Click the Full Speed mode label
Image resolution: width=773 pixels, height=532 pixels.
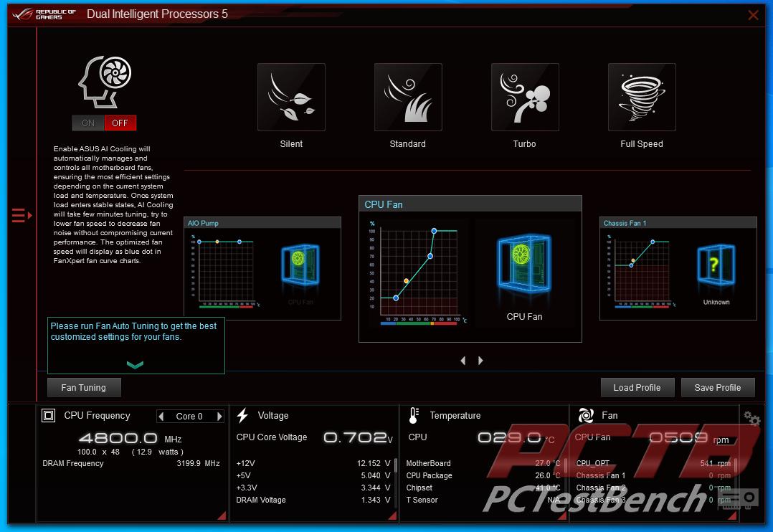pyautogui.click(x=642, y=144)
